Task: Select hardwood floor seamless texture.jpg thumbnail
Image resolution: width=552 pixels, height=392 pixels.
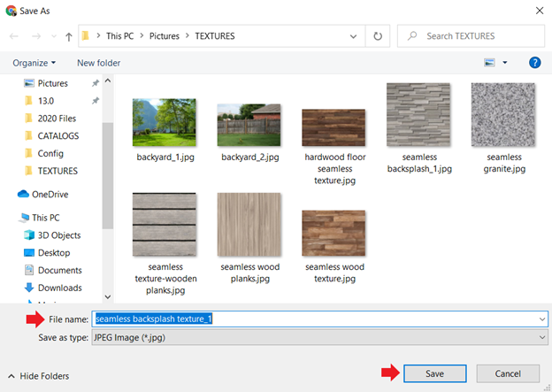Action: [x=333, y=127]
